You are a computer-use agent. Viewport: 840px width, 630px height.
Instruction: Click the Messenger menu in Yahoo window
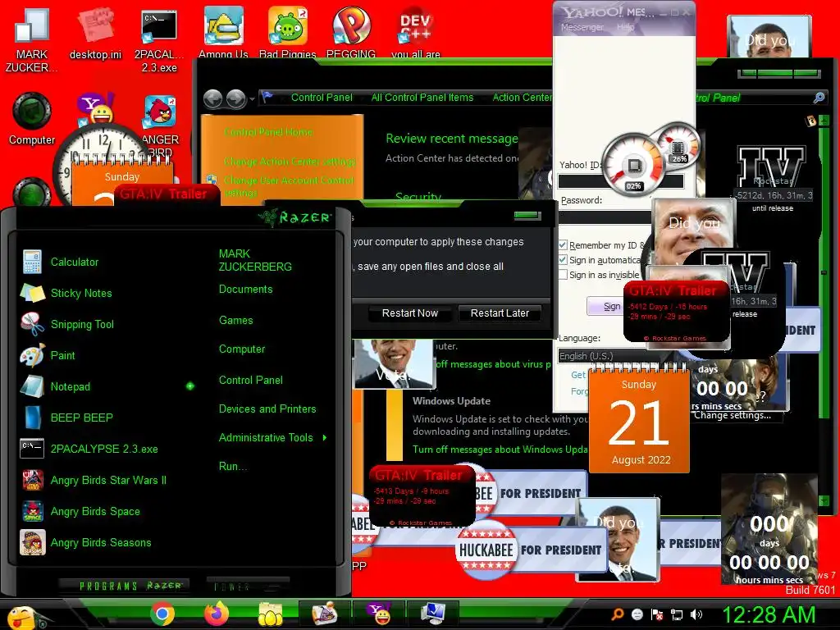tap(582, 27)
